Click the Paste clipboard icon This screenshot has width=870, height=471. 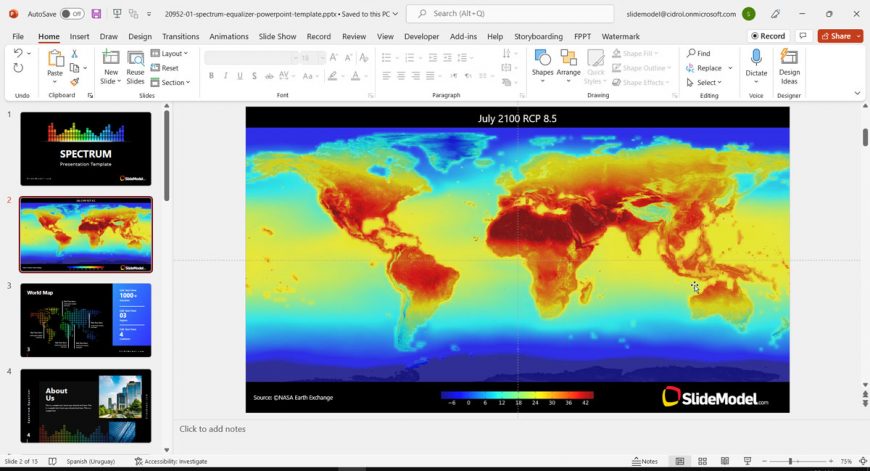(55, 58)
